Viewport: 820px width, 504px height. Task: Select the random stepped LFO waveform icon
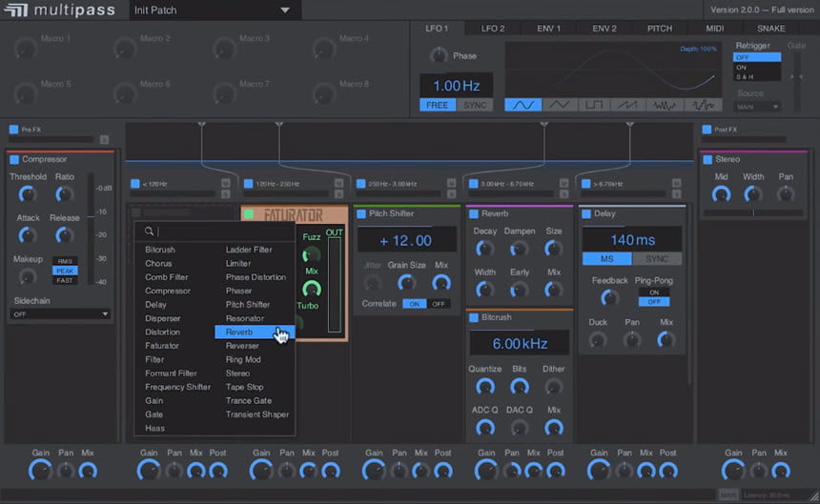[x=704, y=105]
